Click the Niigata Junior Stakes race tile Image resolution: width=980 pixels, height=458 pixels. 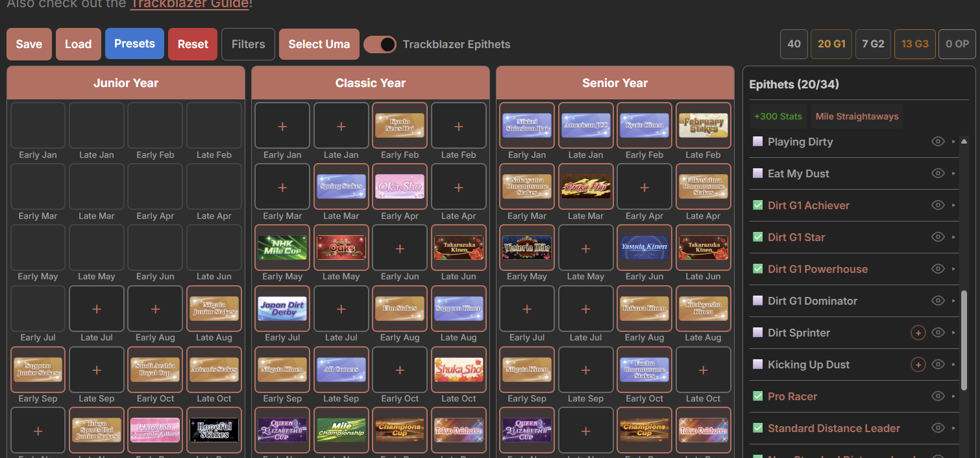[214, 309]
